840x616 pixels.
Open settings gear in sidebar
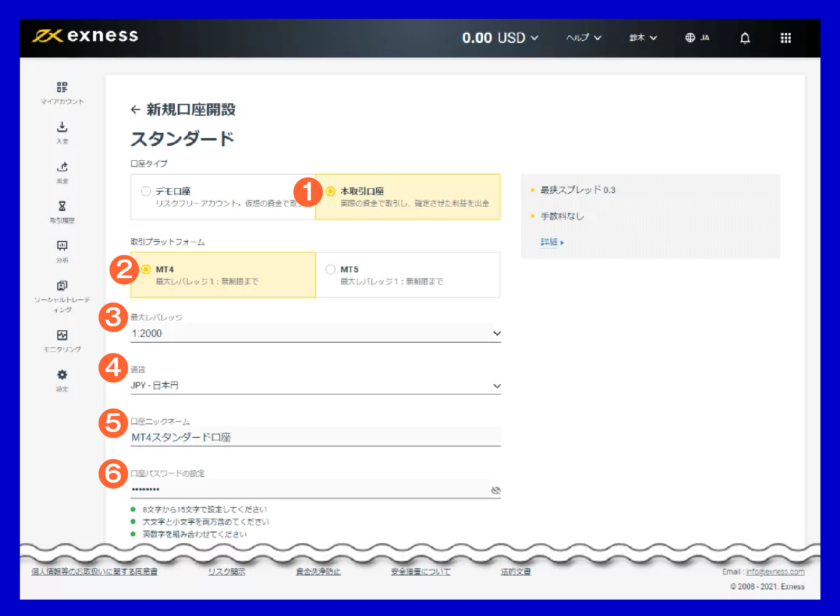point(62,375)
